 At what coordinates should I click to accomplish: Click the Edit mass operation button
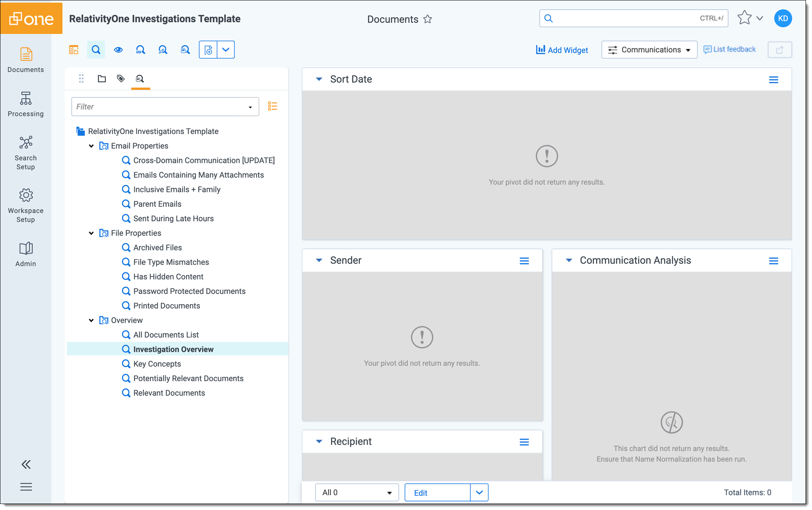click(x=437, y=493)
